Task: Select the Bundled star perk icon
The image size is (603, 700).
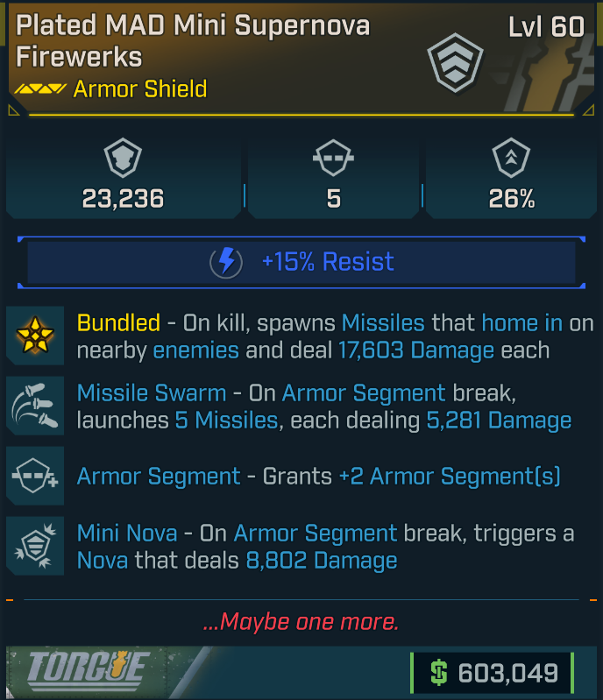Action: point(35,336)
